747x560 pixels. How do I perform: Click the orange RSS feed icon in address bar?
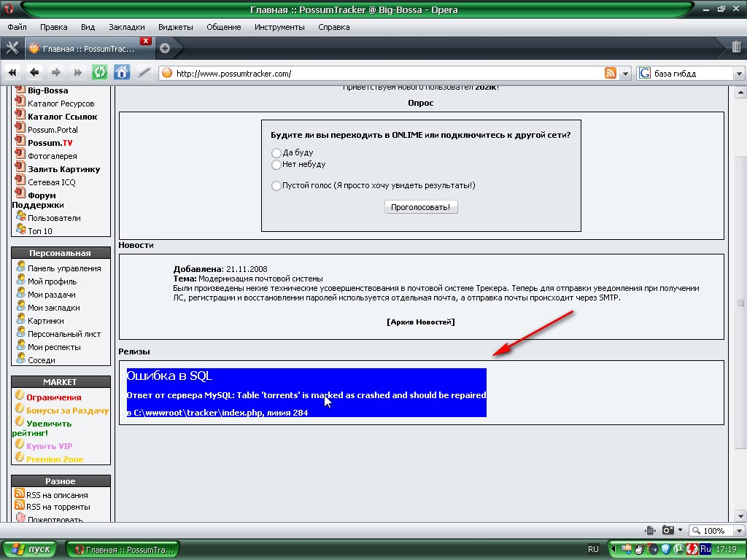click(611, 74)
